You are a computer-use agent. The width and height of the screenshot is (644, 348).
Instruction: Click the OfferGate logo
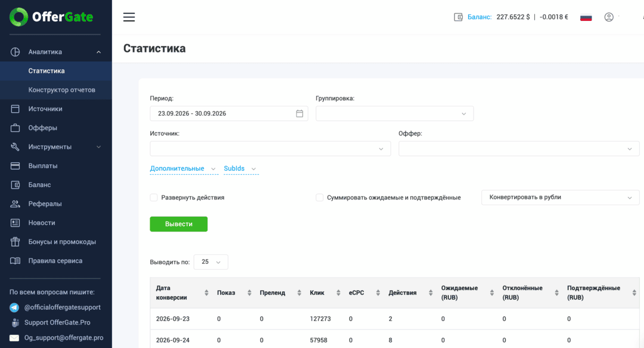coord(51,17)
